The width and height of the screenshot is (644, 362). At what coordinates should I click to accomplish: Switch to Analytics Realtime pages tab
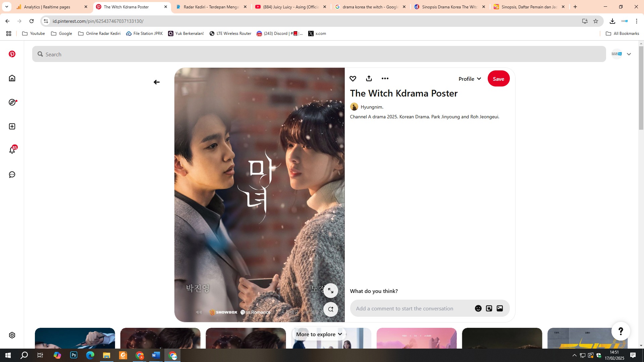(x=52, y=7)
